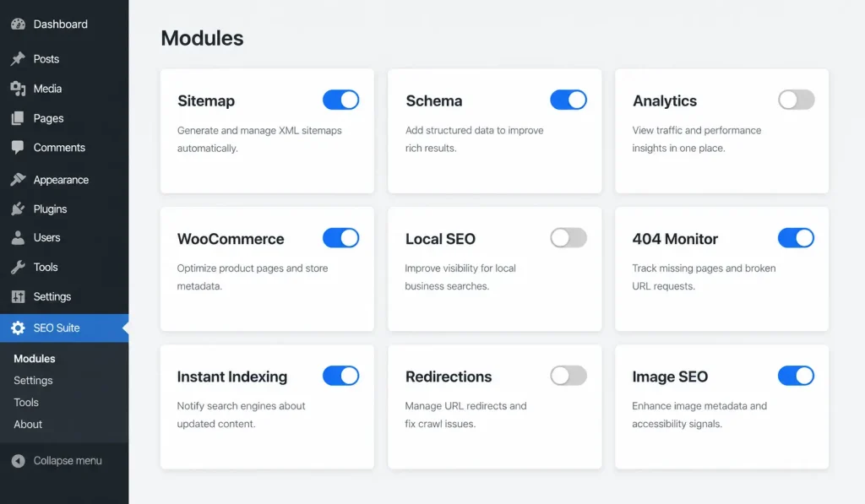
Task: Click the Redirections card title
Action: point(449,377)
